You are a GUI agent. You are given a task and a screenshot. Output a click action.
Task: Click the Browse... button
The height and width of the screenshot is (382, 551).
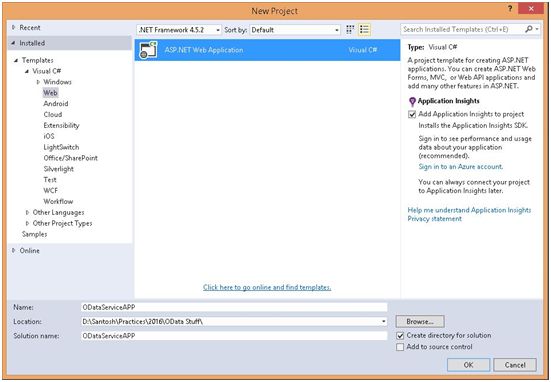coord(420,321)
